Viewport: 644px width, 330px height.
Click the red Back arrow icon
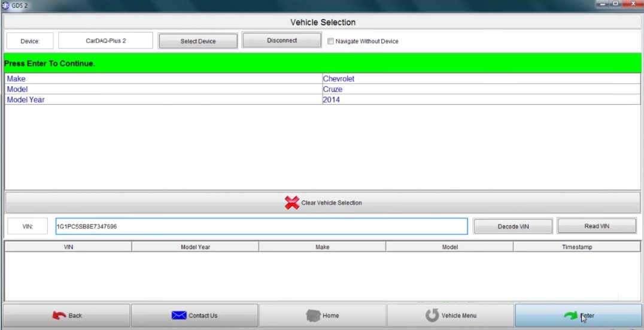59,316
